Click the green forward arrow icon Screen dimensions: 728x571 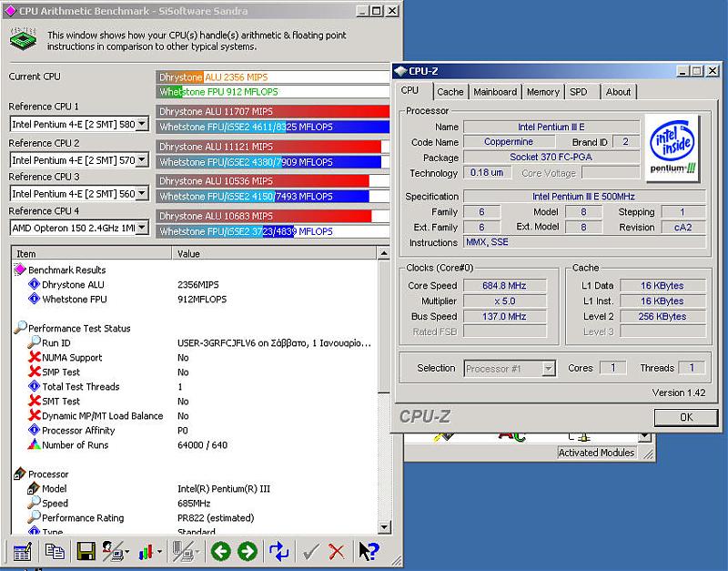(x=247, y=552)
